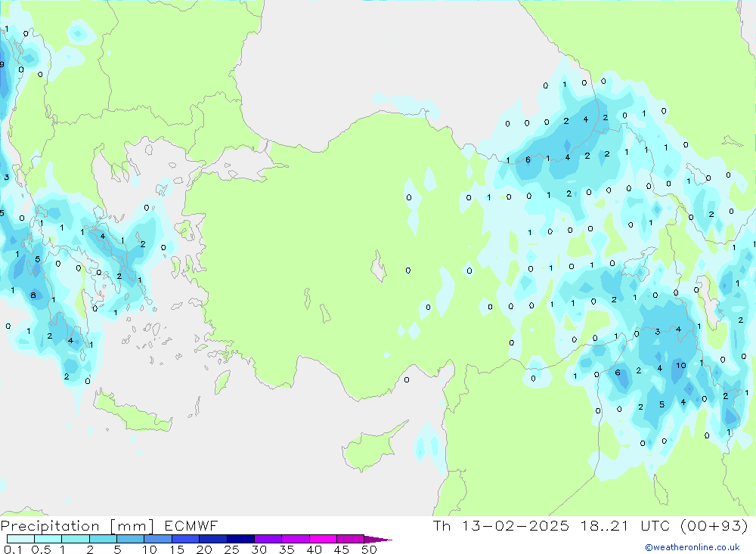Screen dimensions: 756x554
Task: Click the 40–45 mm bright magenta swatch
Action: click(323, 539)
